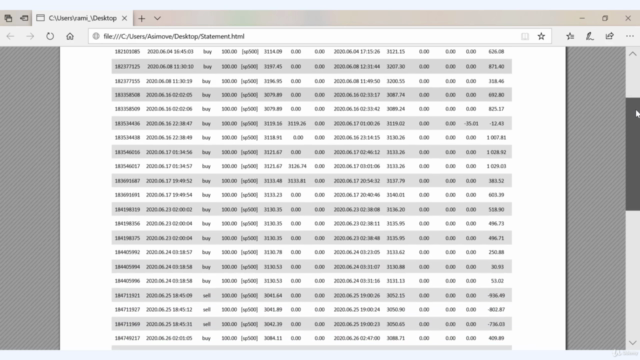Click profit value -12.43
640x360 pixels.
pyautogui.click(x=497, y=123)
